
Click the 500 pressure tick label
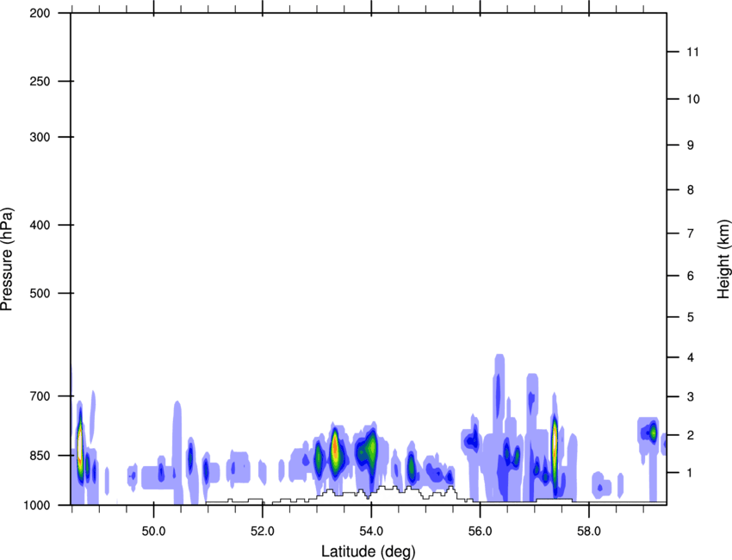[40, 293]
